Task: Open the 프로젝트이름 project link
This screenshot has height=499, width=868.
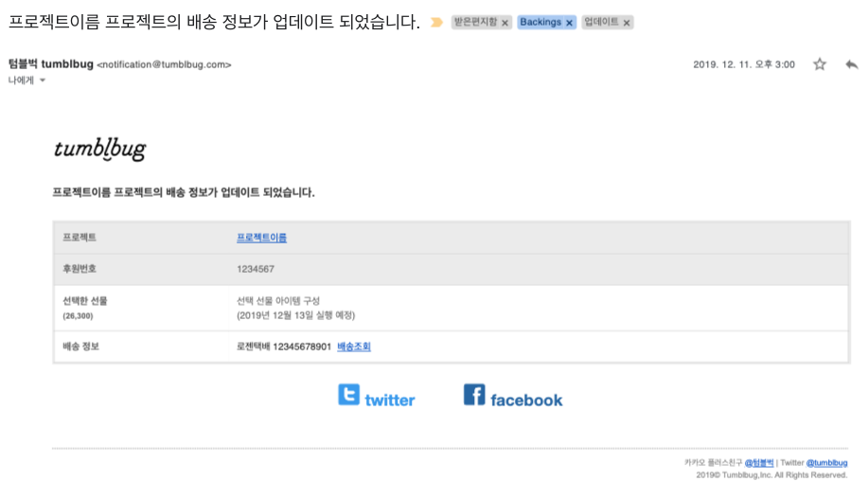Action: pos(261,238)
